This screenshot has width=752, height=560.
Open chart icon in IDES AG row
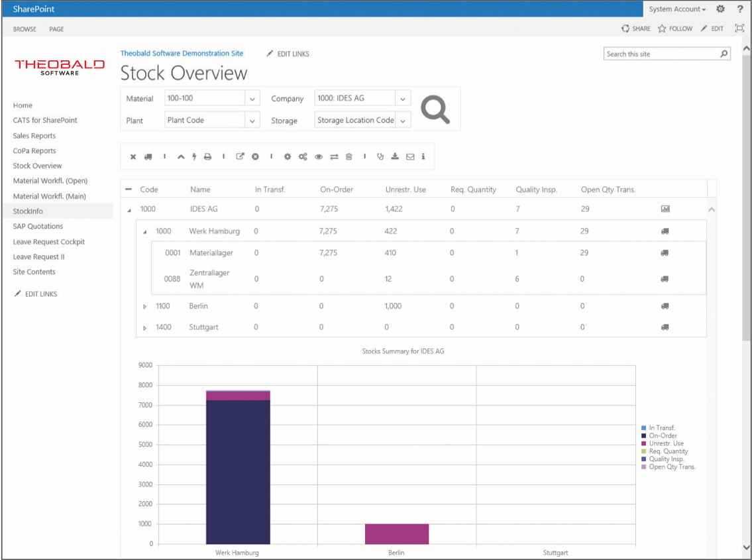click(665, 209)
